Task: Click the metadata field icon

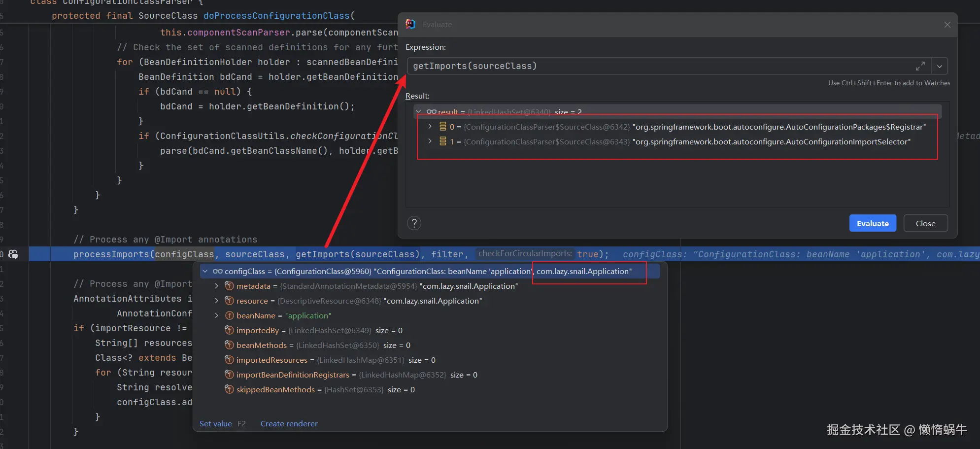Action: (x=229, y=286)
